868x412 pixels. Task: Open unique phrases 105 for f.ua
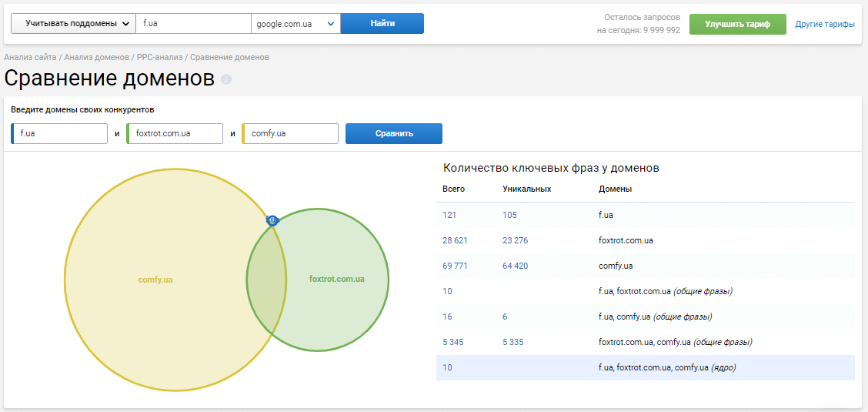509,215
